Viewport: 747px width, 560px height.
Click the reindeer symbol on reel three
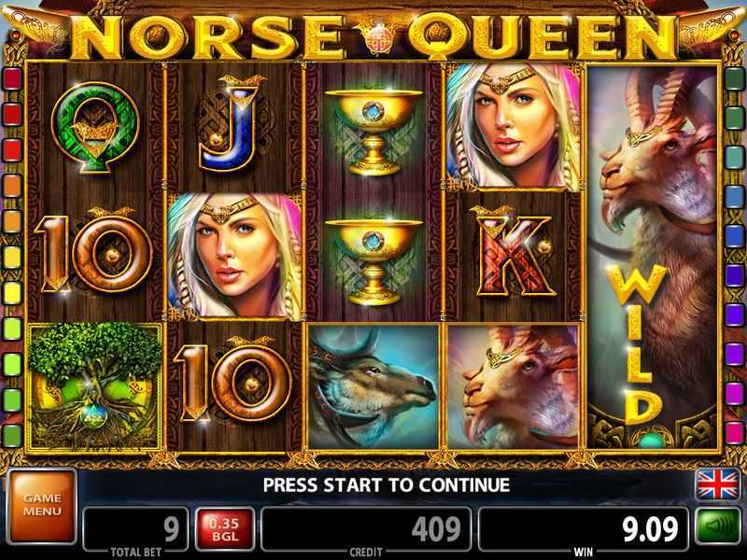pos(373,386)
